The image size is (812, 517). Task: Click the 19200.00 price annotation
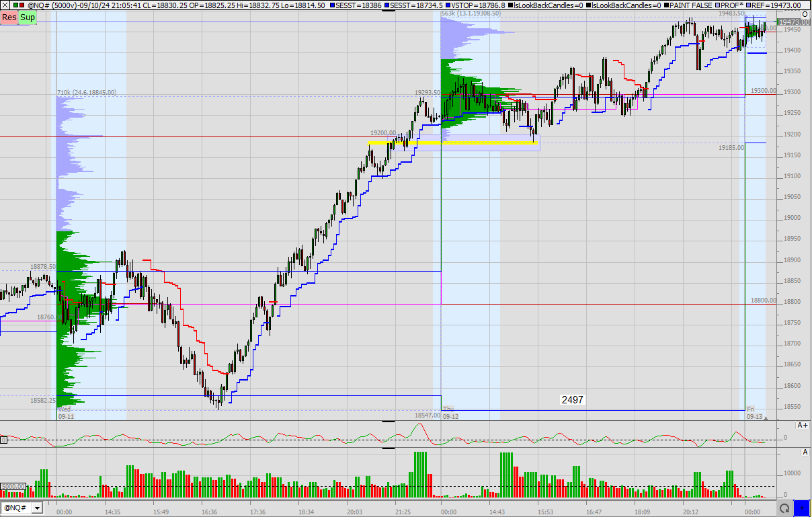[x=383, y=133]
